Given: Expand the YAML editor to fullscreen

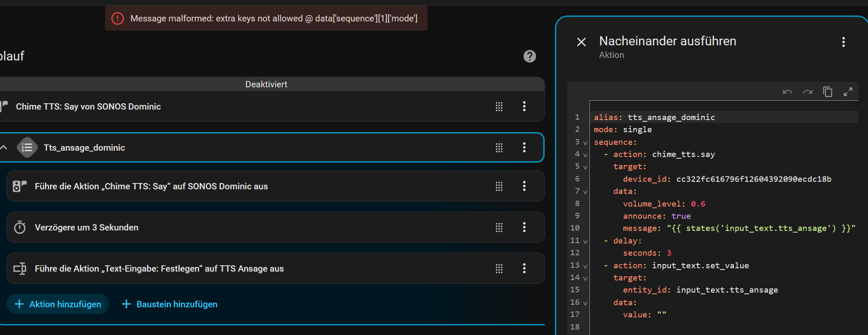Looking at the screenshot, I should point(848,92).
